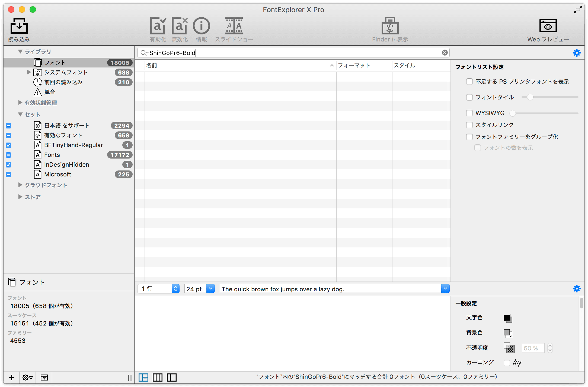588x387 pixels.
Task: Toggle activation checkbox for InDesignHidden
Action: click(x=8, y=165)
